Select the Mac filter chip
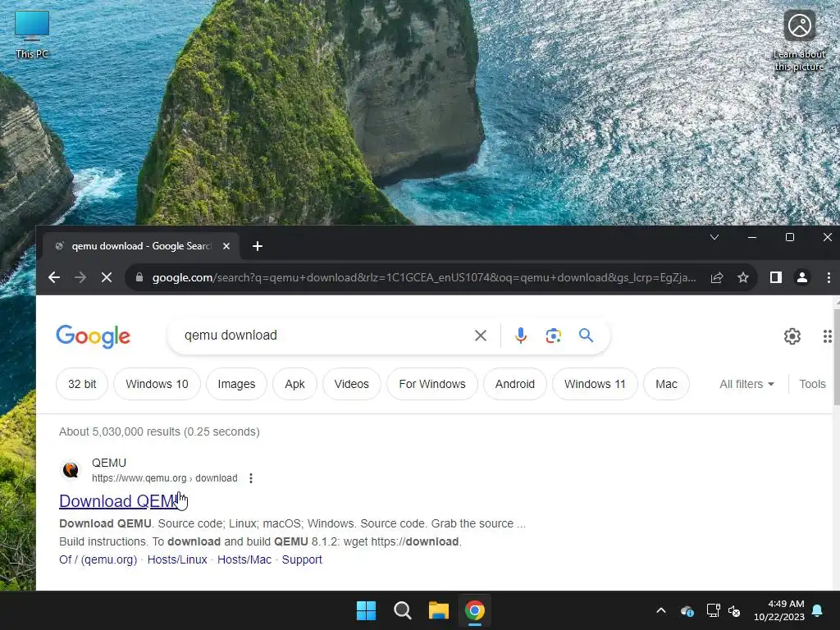The image size is (840, 630). [666, 384]
